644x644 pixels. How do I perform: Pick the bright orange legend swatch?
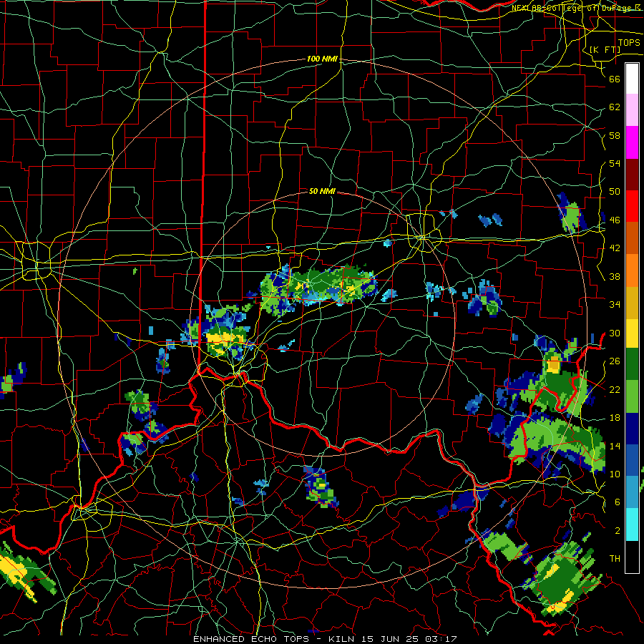tap(632, 270)
